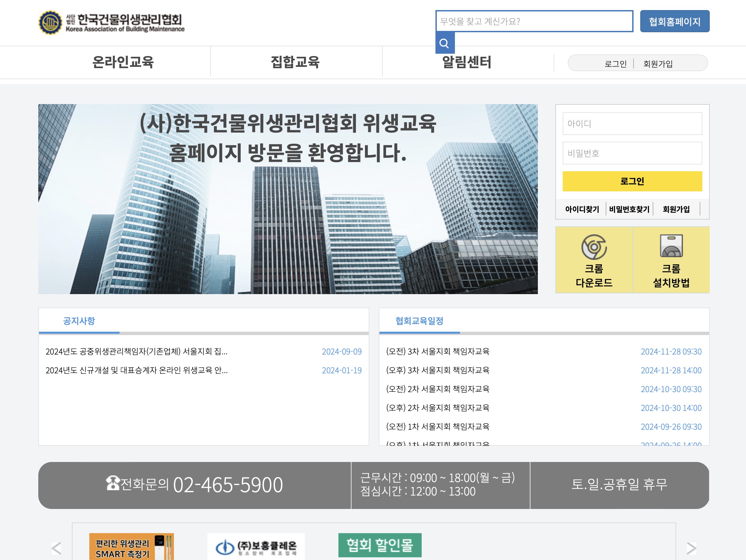Image resolution: width=746 pixels, height=560 pixels.
Task: Click the 비밀번호찾기 link
Action: pyautogui.click(x=629, y=209)
